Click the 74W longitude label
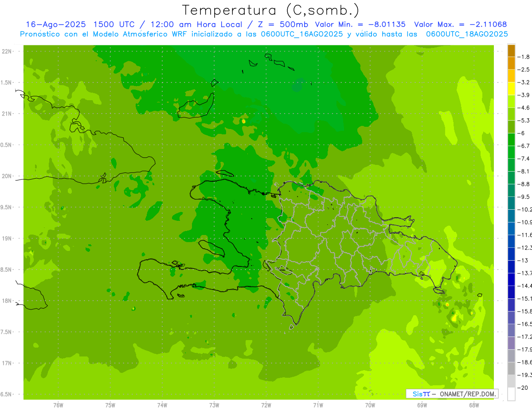 click(162, 405)
